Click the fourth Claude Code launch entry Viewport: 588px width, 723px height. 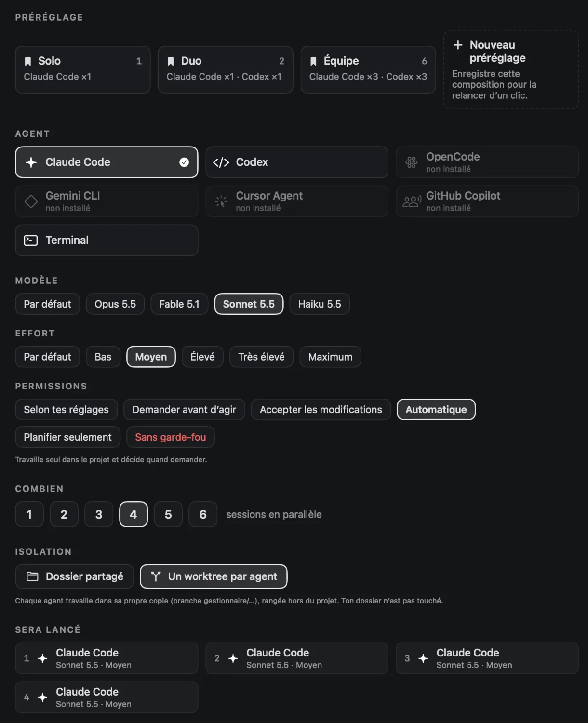click(x=107, y=697)
